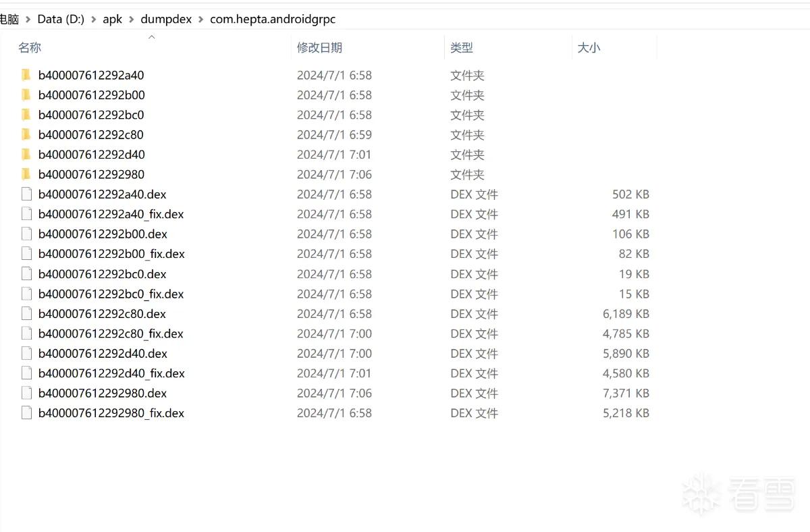
Task: Click the 82 KB size value
Action: 634,254
